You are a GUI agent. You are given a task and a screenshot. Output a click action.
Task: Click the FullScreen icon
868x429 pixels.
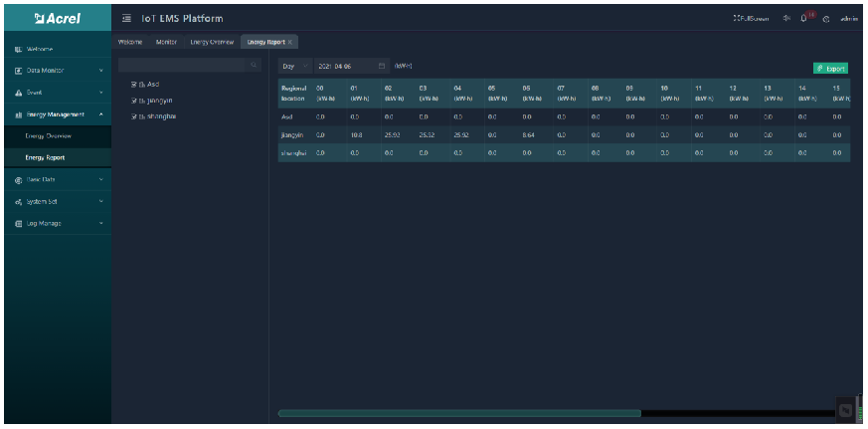click(x=736, y=18)
